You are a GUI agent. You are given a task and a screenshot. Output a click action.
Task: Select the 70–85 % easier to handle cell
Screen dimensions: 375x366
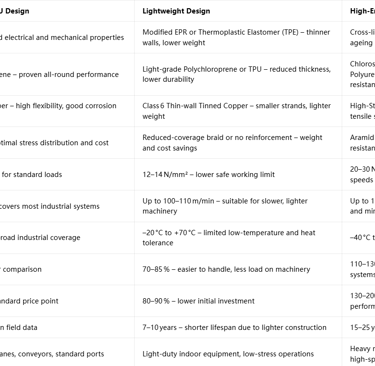click(x=238, y=269)
